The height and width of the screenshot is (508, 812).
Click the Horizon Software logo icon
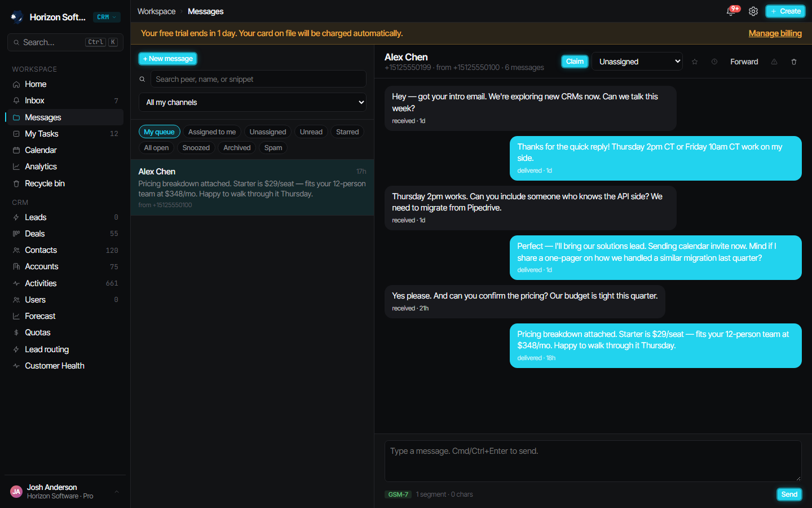[17, 17]
